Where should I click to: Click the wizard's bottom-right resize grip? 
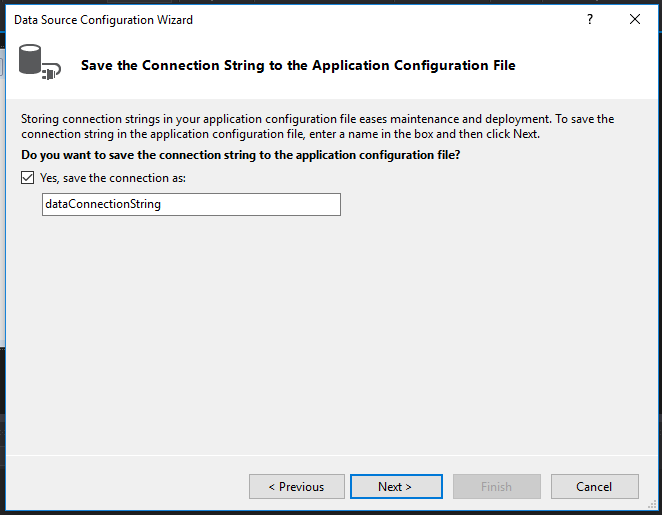(652, 505)
